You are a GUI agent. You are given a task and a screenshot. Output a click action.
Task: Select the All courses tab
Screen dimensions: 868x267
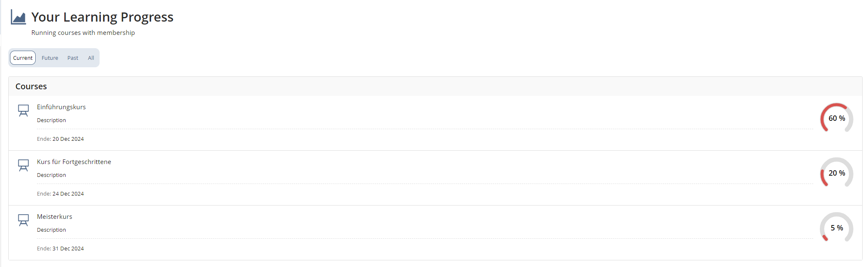[x=91, y=58]
